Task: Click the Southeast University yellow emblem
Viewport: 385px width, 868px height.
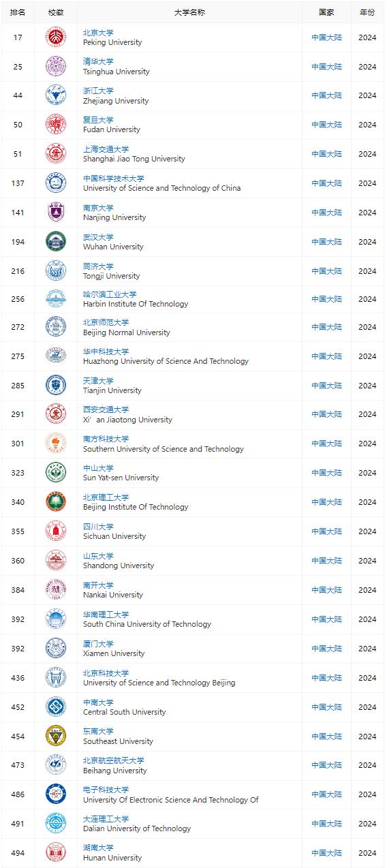Action: click(x=56, y=737)
